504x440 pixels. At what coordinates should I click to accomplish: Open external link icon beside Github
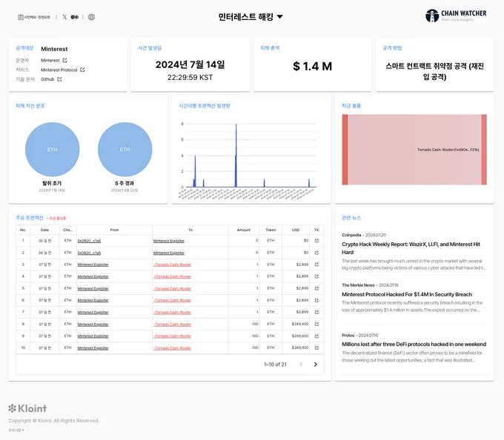[59, 79]
